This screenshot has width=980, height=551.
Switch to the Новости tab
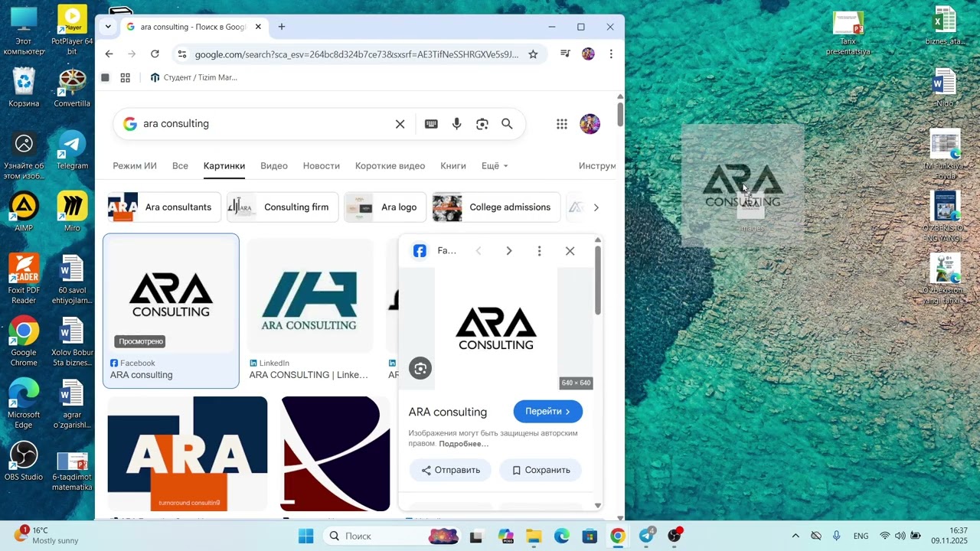point(322,166)
